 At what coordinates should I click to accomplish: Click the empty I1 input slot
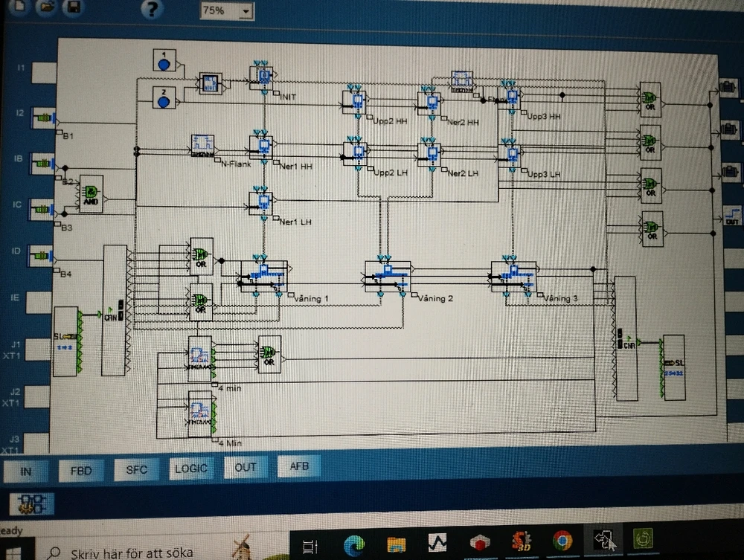(x=43, y=71)
